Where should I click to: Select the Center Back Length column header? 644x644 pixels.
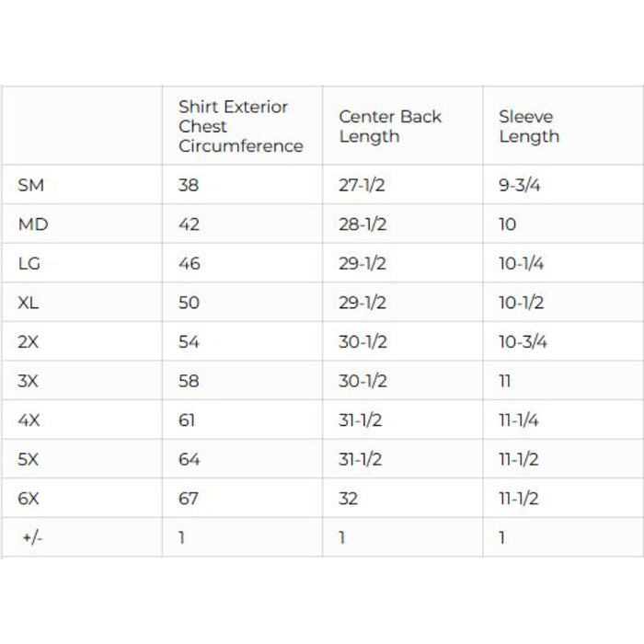(x=390, y=126)
